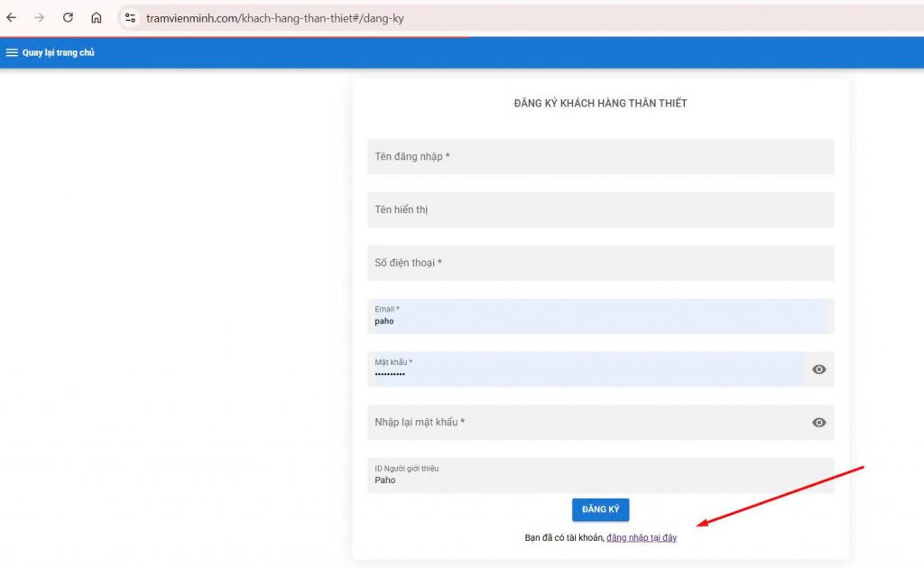Screen dimensions: 924x568
Task: Click into the Tên hiển thị field
Action: point(600,210)
